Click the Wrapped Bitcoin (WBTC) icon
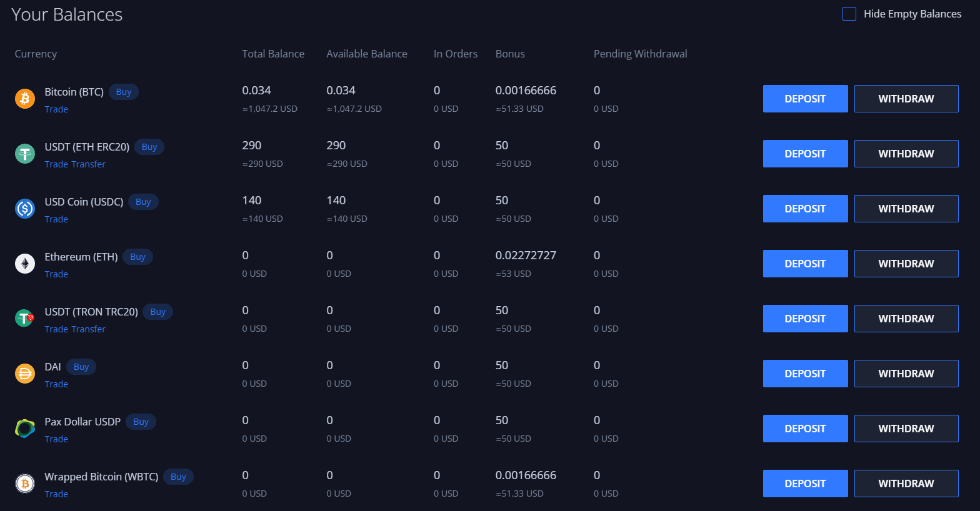 pos(25,484)
